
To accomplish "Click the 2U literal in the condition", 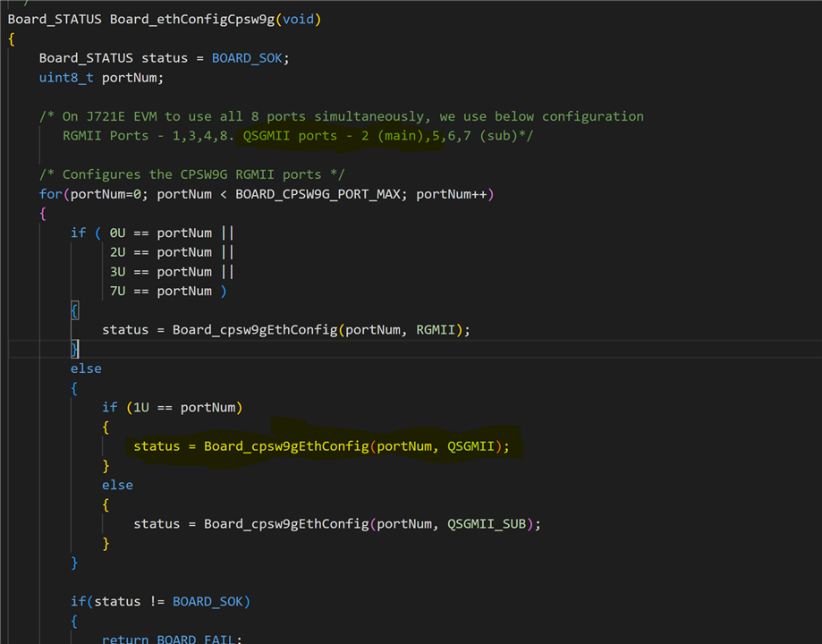I will (x=117, y=252).
